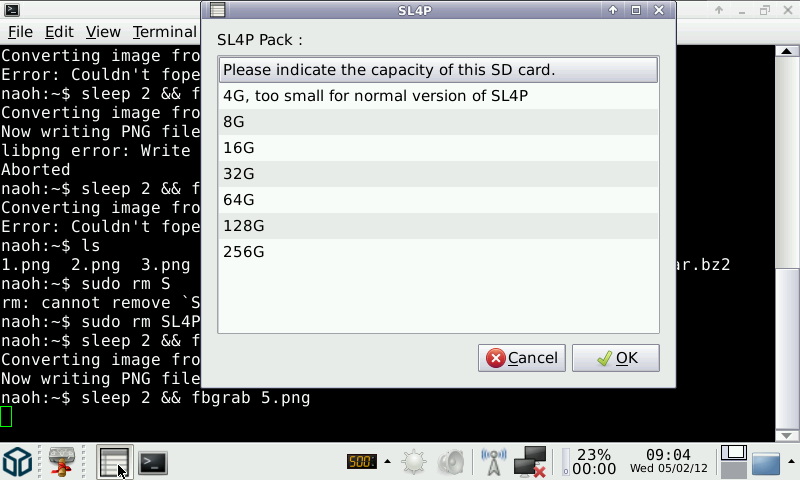Click the CPU frequency 500 indicator

[x=361, y=462]
